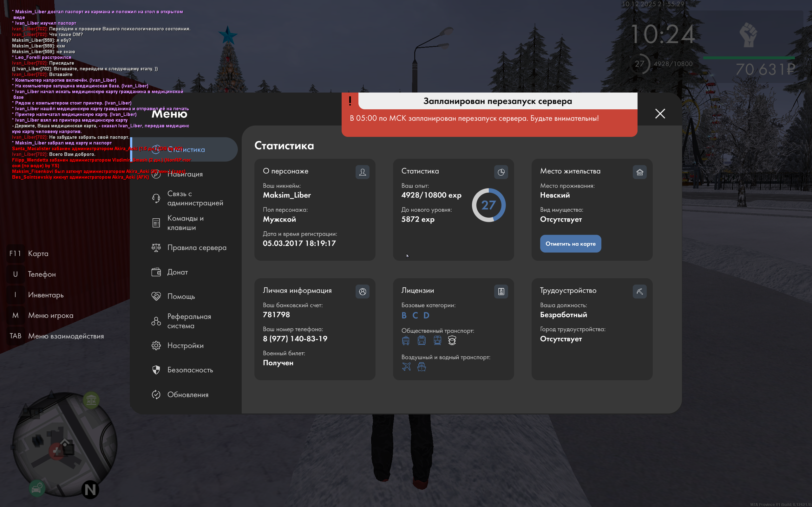Screen dimensions: 812x507
Task: Open the Навигация menu section
Action: [x=185, y=174]
